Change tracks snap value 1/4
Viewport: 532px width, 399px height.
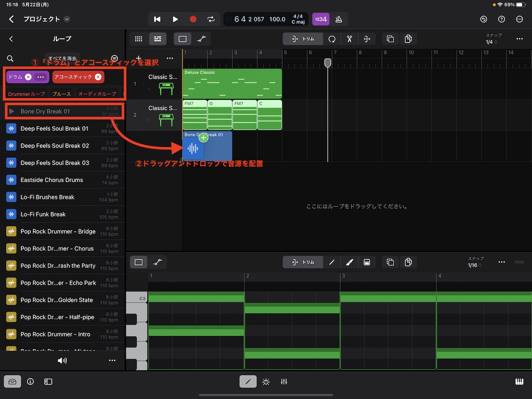(491, 42)
